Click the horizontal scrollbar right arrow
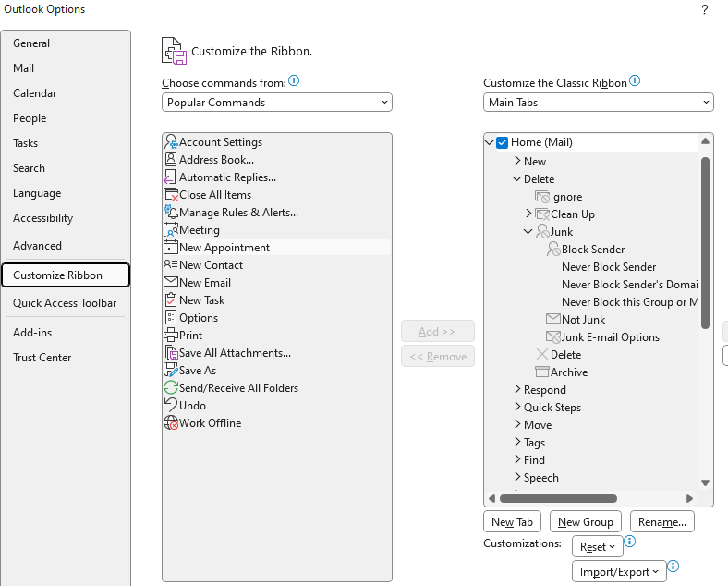This screenshot has height=586, width=728. (x=689, y=499)
